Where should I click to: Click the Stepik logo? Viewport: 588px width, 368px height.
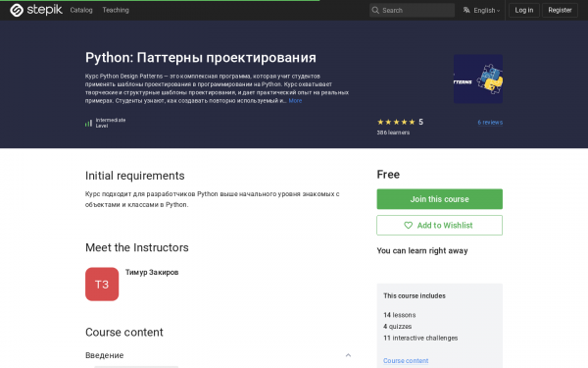(x=35, y=10)
